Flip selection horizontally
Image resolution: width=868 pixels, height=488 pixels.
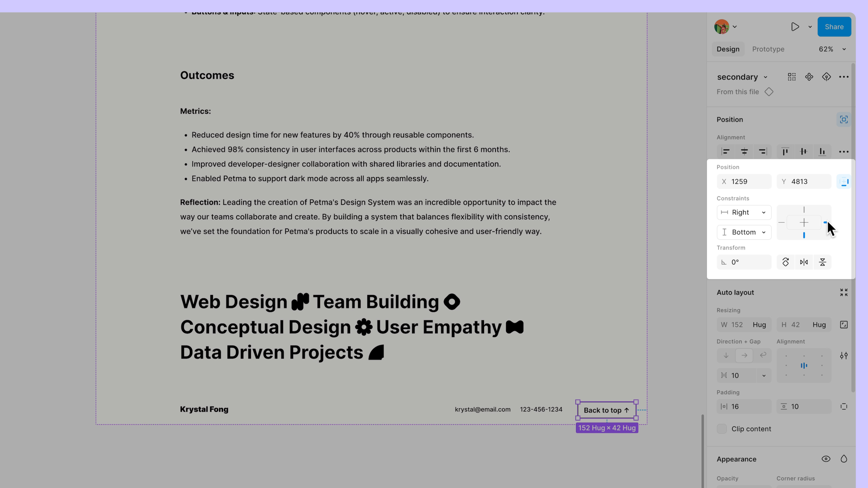click(x=804, y=262)
